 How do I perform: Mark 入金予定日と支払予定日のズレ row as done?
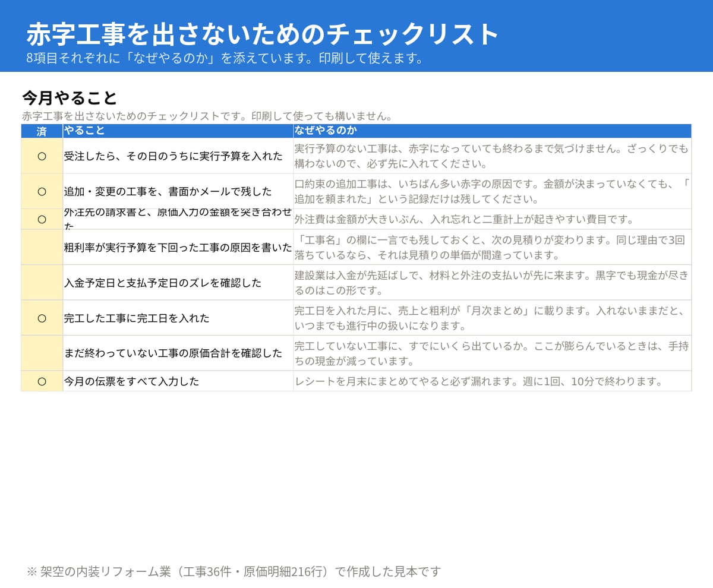click(x=42, y=283)
